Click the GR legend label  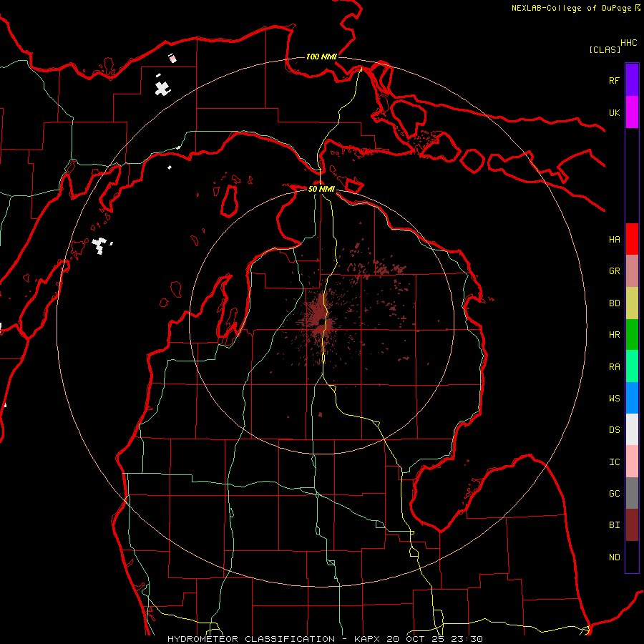614,271
